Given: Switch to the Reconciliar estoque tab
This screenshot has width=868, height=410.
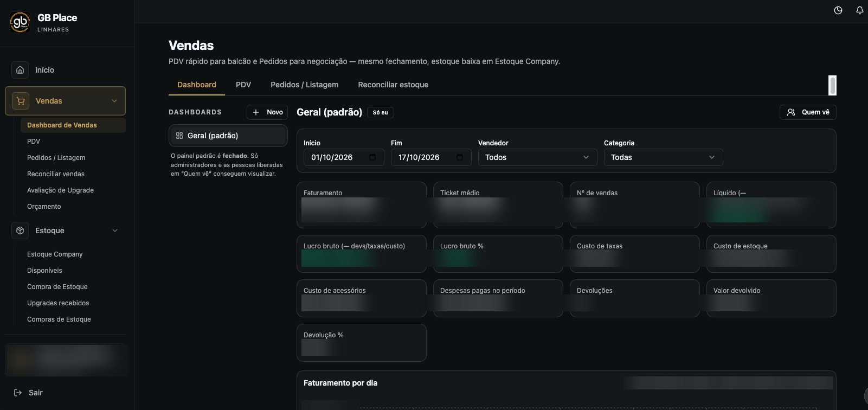Looking at the screenshot, I should click(393, 85).
